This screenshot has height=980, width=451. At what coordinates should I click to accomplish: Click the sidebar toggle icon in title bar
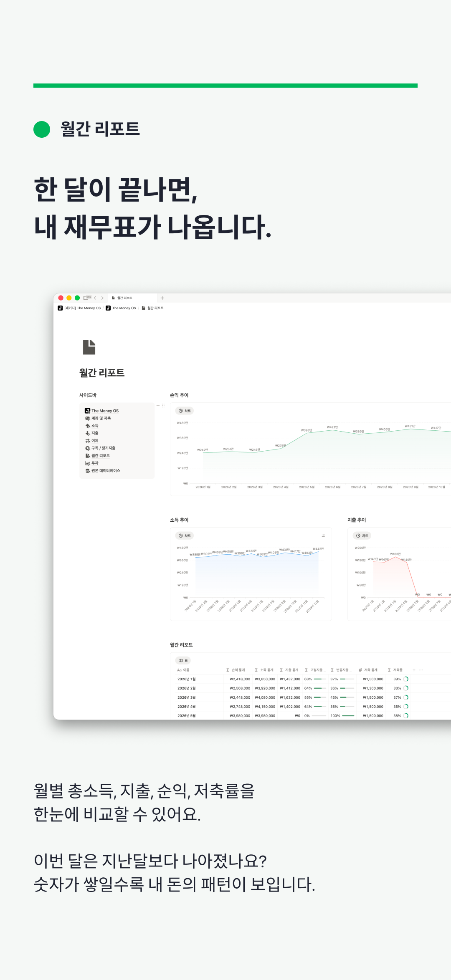tap(86, 298)
